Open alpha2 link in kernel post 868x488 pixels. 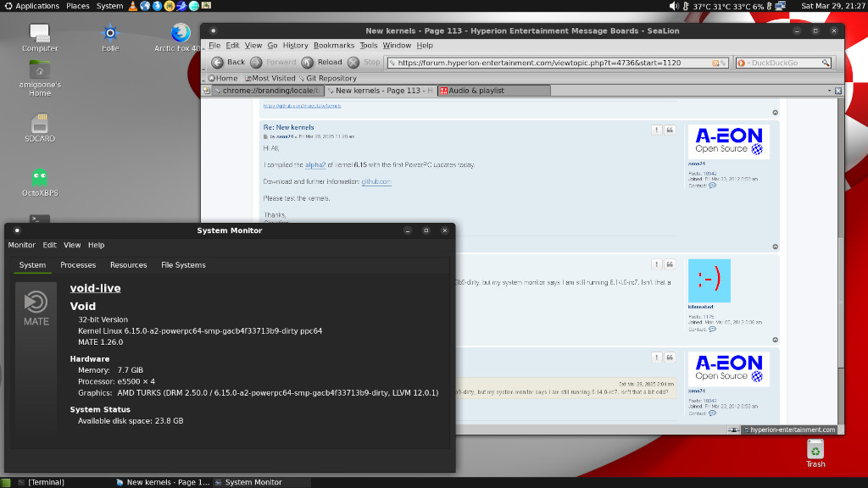pyautogui.click(x=315, y=165)
